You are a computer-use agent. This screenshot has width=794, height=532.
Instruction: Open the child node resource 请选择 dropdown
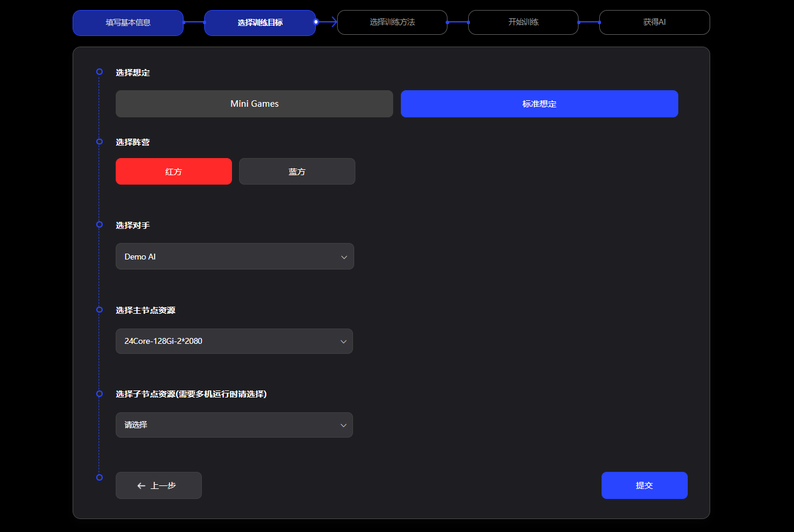[x=234, y=425]
